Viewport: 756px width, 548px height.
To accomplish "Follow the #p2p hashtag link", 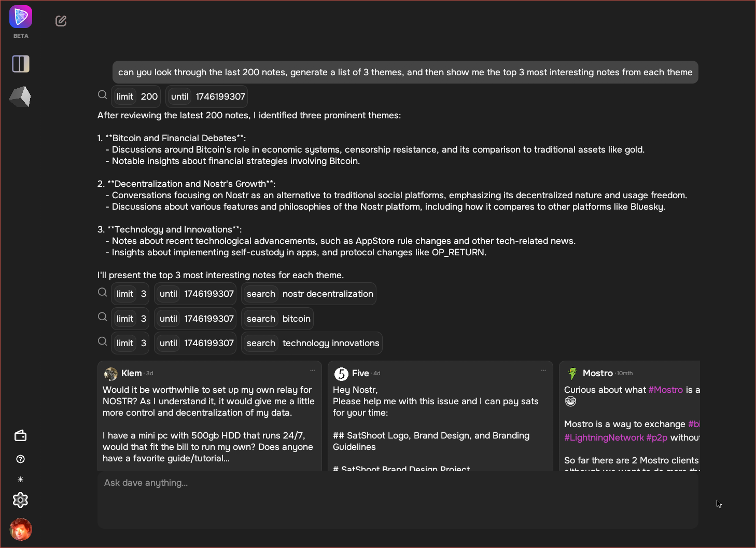I will coord(657,437).
